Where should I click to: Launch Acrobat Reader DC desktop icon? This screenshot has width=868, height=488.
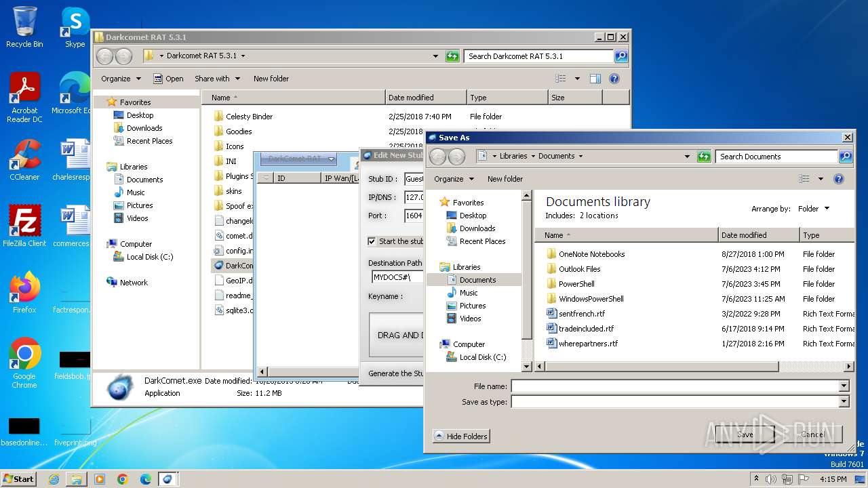tap(24, 98)
